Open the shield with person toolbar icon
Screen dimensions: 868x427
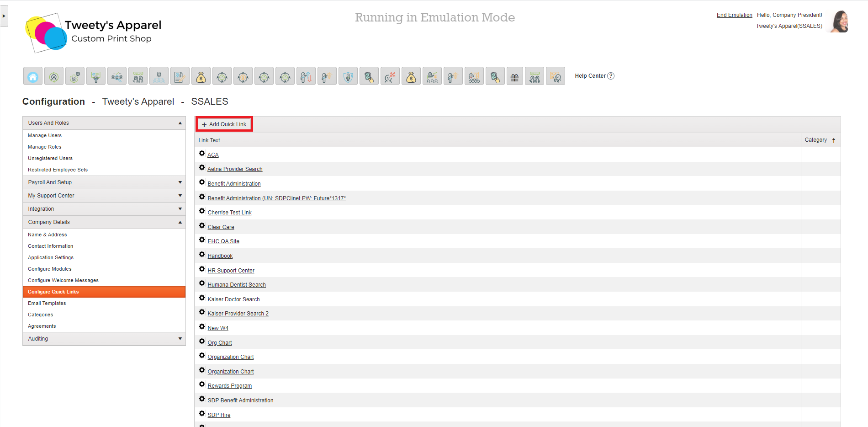point(348,76)
